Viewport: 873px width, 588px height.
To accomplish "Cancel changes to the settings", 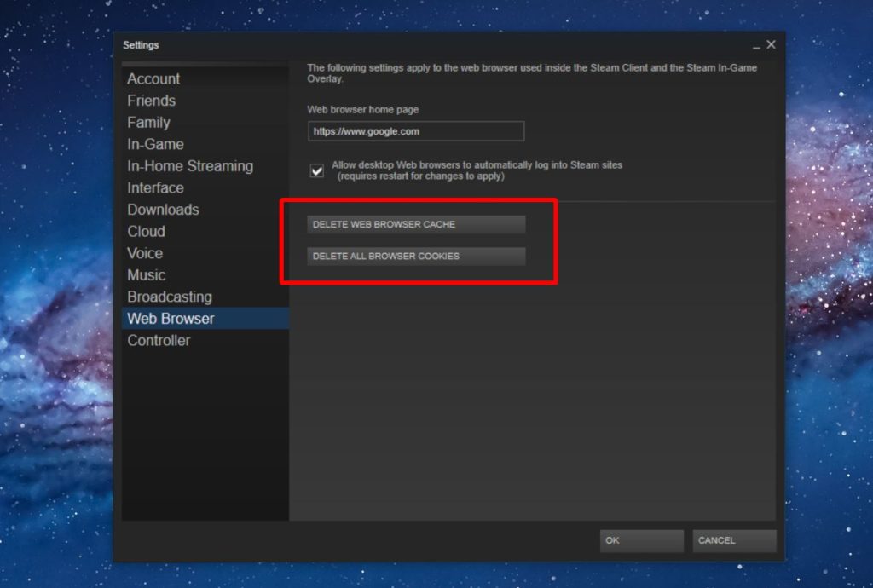I will (x=734, y=540).
